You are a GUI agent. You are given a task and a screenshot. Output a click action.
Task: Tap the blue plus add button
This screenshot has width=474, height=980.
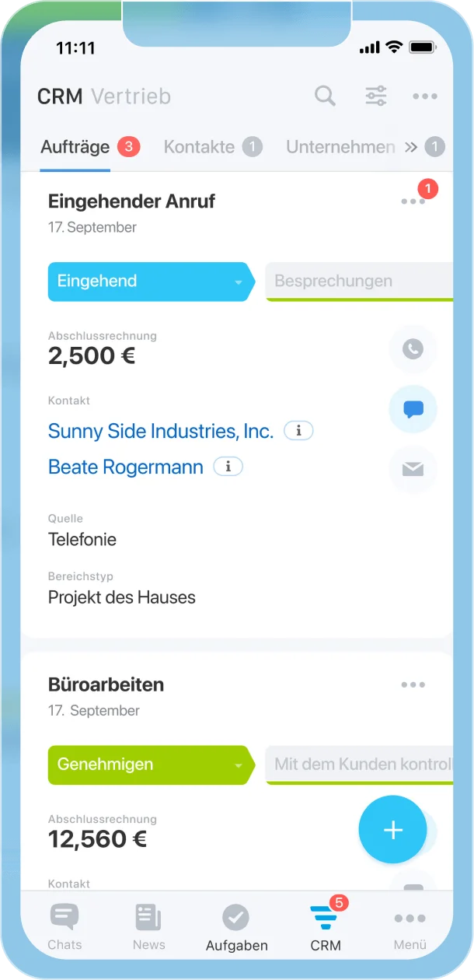393,830
